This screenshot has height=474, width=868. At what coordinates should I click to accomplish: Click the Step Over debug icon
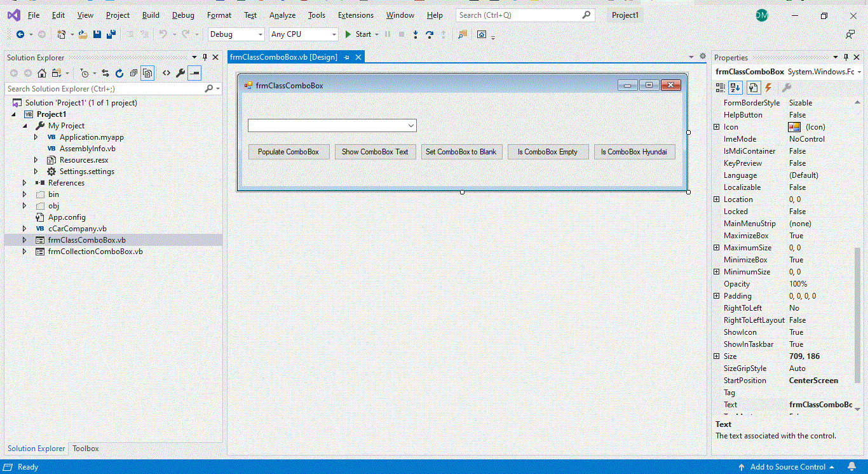[x=430, y=34]
